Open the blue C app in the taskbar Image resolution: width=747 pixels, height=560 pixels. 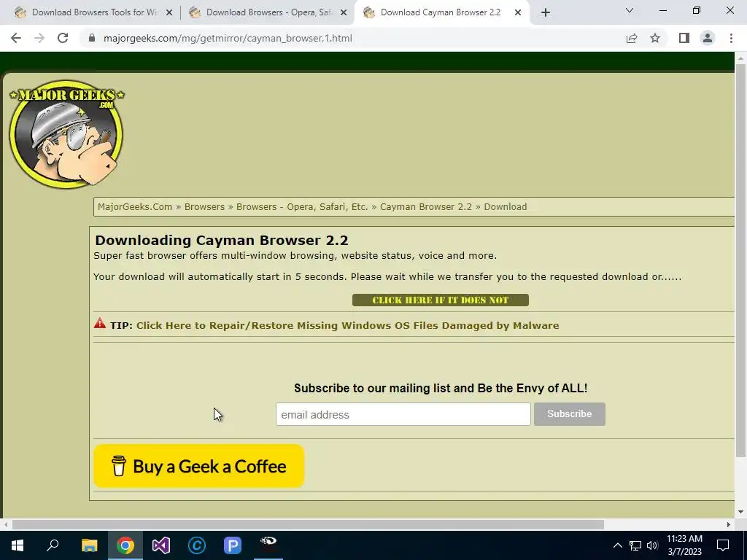click(197, 545)
